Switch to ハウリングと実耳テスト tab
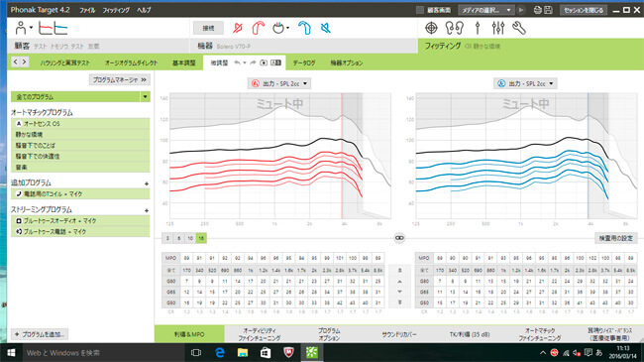The image size is (644, 362). pyautogui.click(x=64, y=62)
